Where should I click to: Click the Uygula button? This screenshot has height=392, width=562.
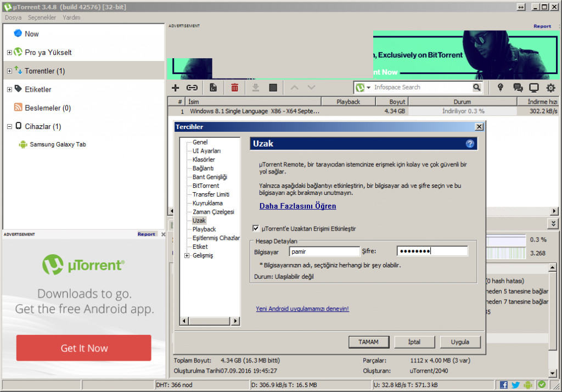coord(460,342)
